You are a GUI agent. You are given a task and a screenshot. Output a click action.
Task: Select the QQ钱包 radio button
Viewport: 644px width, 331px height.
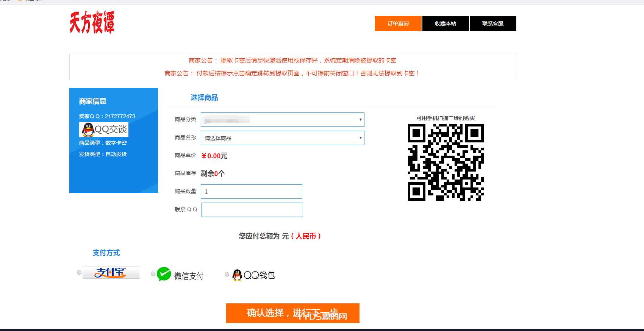point(227,274)
